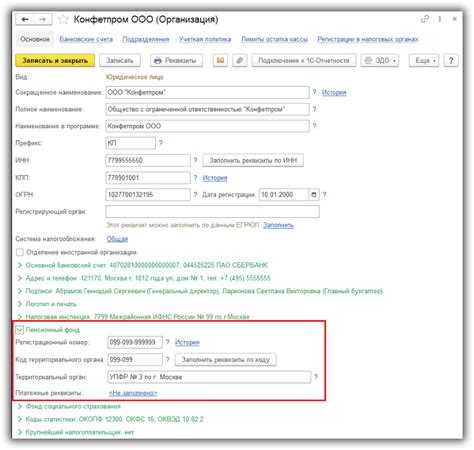Mark organization as favorite with star icon
This screenshot has height=450, width=474.
62,20
